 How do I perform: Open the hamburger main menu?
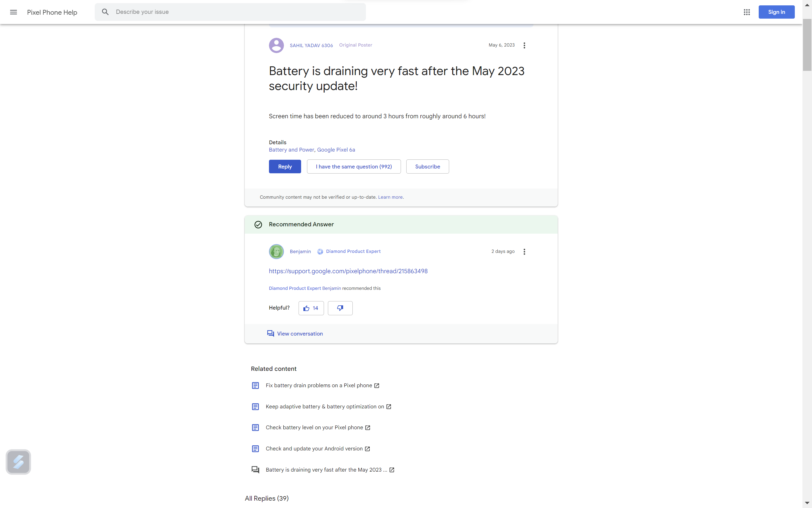pyautogui.click(x=14, y=12)
